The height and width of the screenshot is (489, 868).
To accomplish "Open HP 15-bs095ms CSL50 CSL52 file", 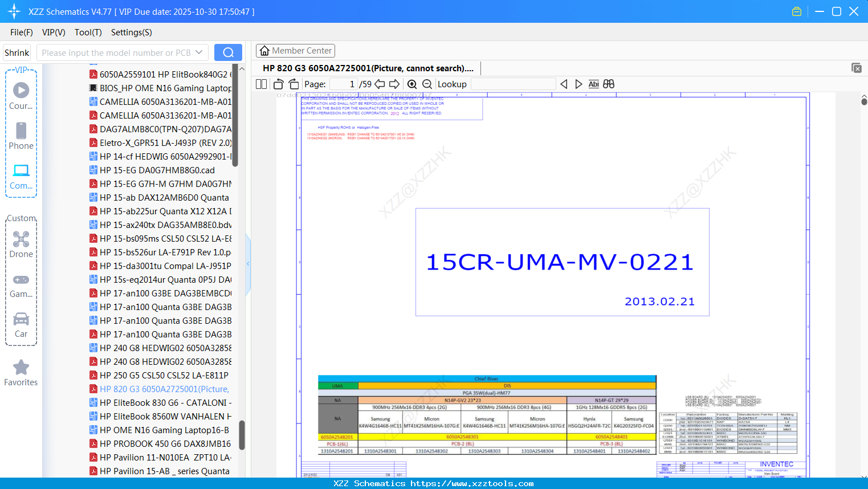I will pyautogui.click(x=161, y=238).
